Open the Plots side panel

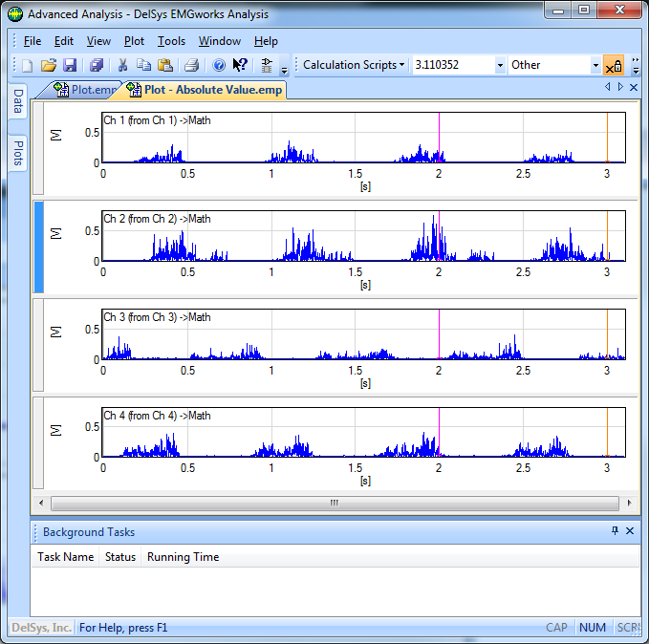point(17,152)
